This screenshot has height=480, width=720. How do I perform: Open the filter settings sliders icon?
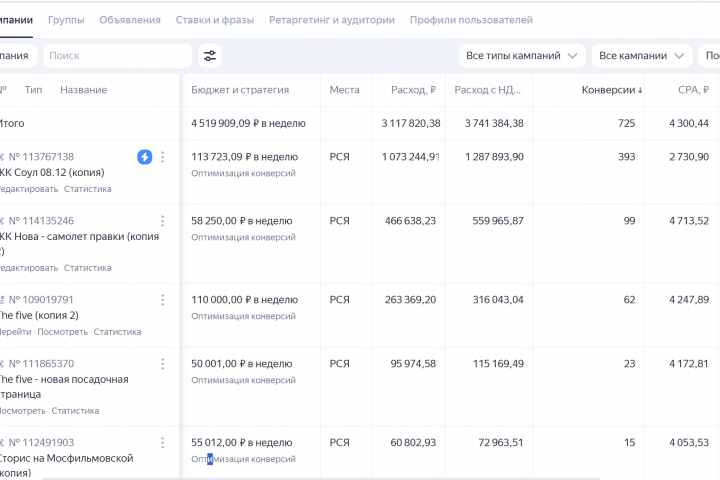click(x=210, y=56)
